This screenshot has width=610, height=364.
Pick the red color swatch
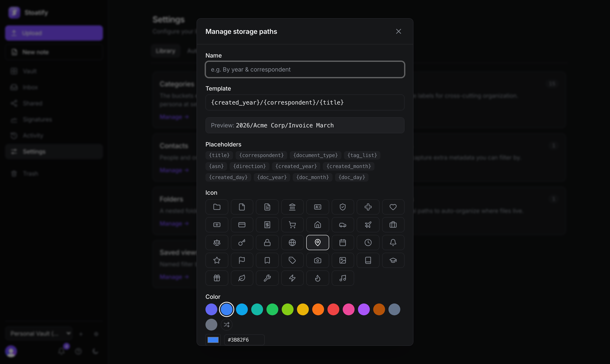point(333,310)
